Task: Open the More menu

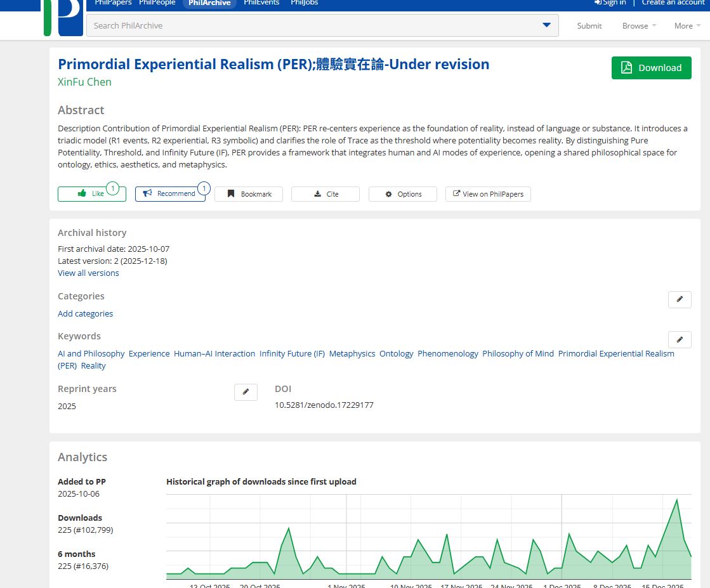Action: [x=687, y=26]
